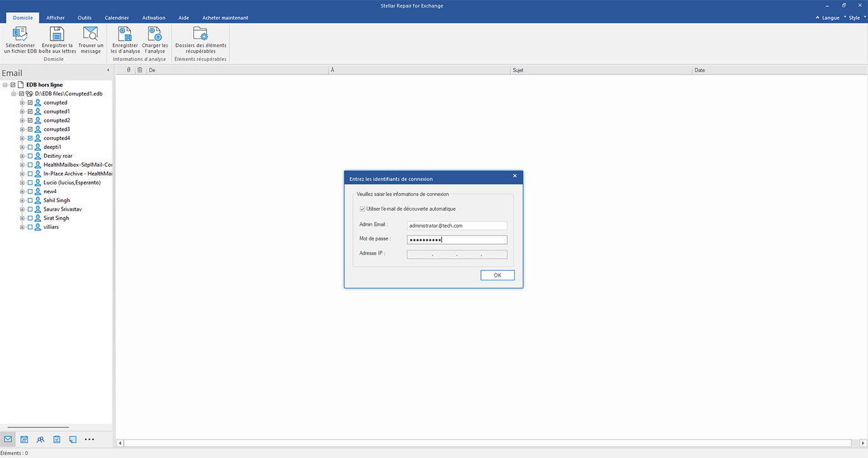The height and width of the screenshot is (458, 868).
Task: Open contacts view icon in bottom bar
Action: (41, 440)
